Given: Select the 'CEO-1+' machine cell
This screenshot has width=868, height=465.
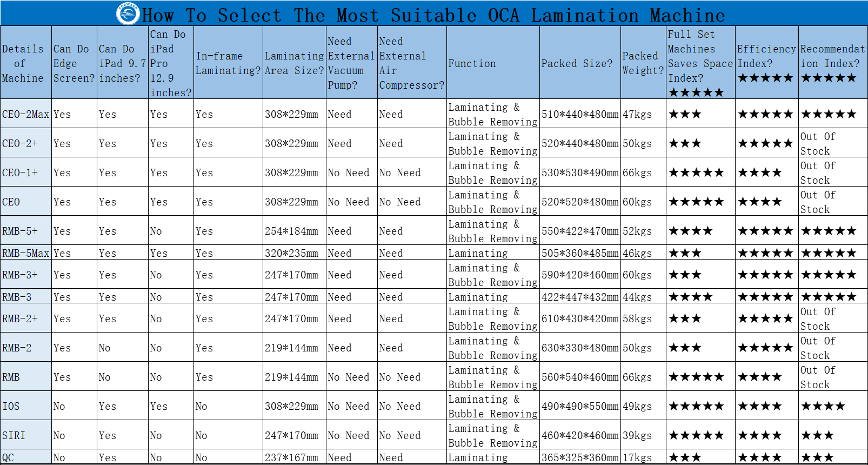Looking at the screenshot, I should pos(26,172).
